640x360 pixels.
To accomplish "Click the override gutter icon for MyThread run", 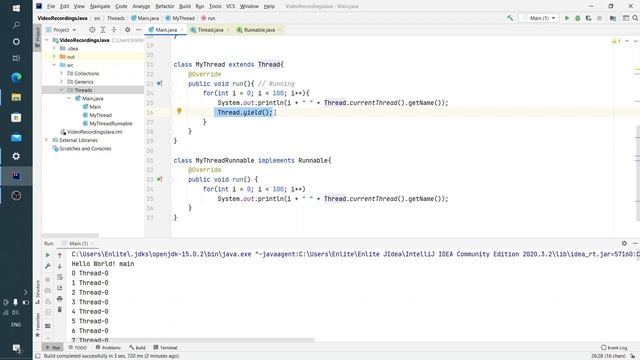I will coord(159,83).
